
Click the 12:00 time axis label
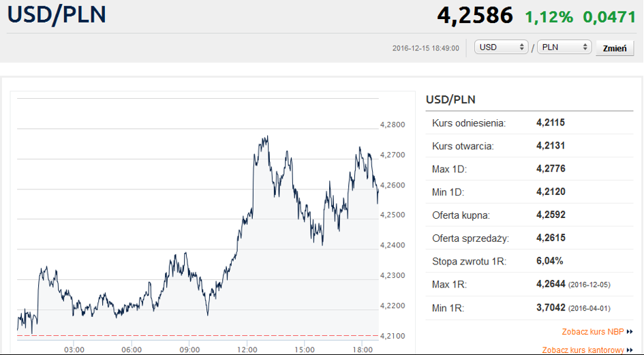click(x=247, y=350)
